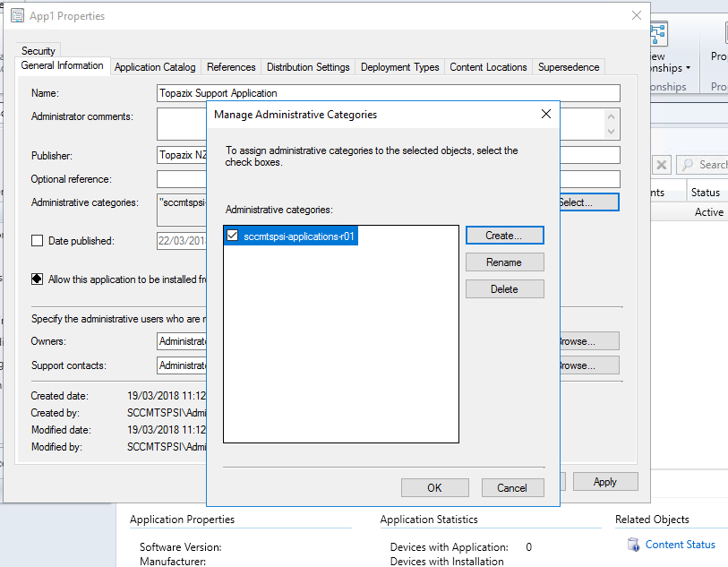Click the App1 Properties window icon
Viewport: 728px width, 567px height.
[17, 15]
